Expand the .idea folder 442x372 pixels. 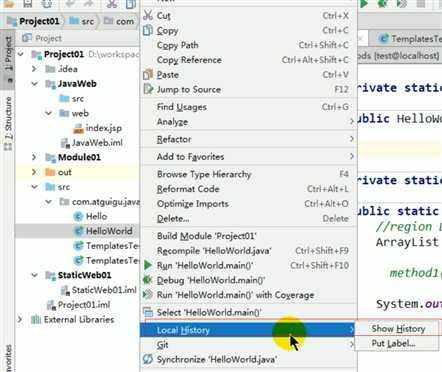tap(34, 69)
